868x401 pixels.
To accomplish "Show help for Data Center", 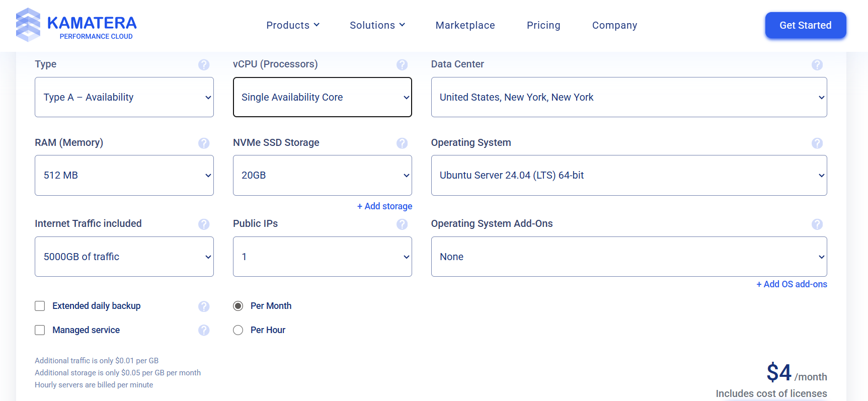I will click(x=817, y=64).
